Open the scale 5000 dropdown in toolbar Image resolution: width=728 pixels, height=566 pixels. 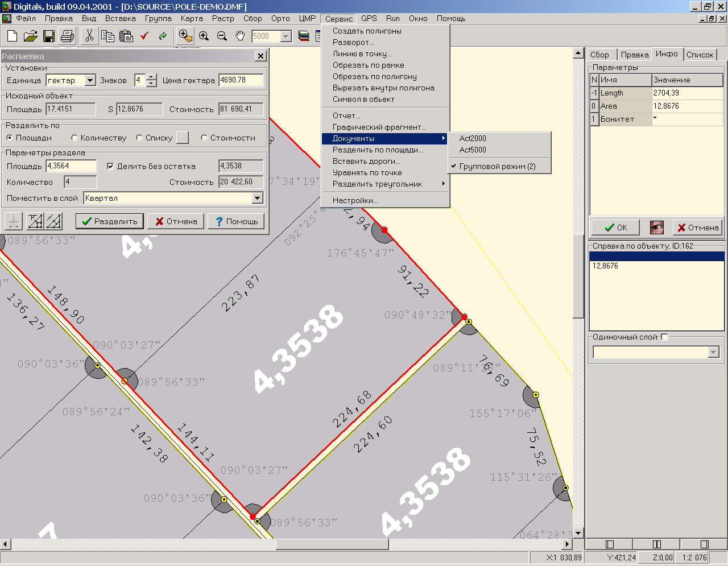click(286, 36)
